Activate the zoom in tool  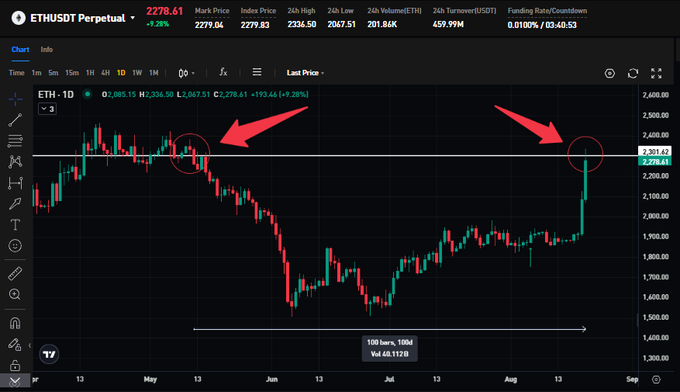15,294
